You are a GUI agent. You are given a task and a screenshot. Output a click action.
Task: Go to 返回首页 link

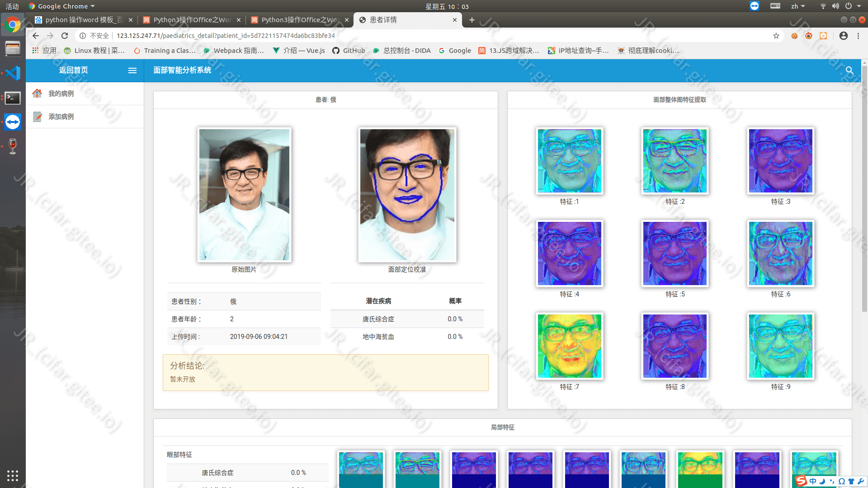pyautogui.click(x=73, y=70)
